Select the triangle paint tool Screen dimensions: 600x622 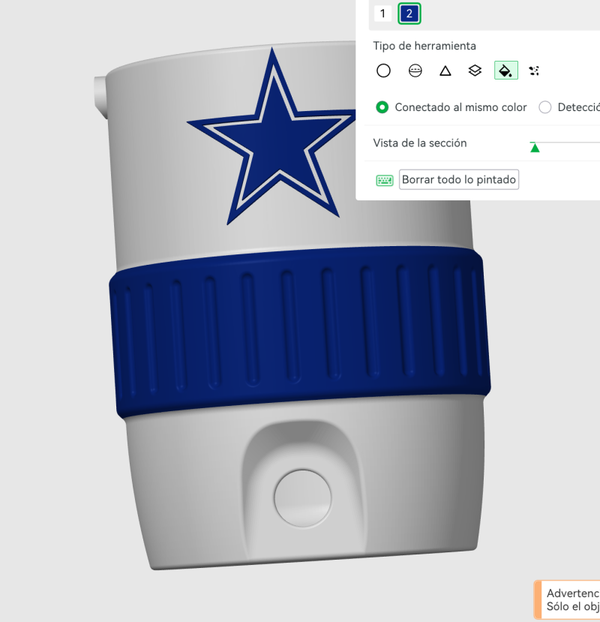(445, 71)
